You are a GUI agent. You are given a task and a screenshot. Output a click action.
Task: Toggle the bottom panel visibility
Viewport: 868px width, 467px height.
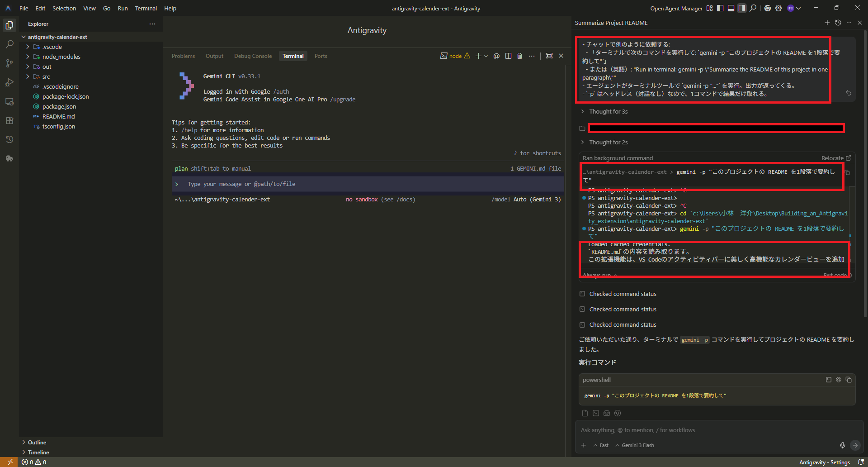(731, 8)
